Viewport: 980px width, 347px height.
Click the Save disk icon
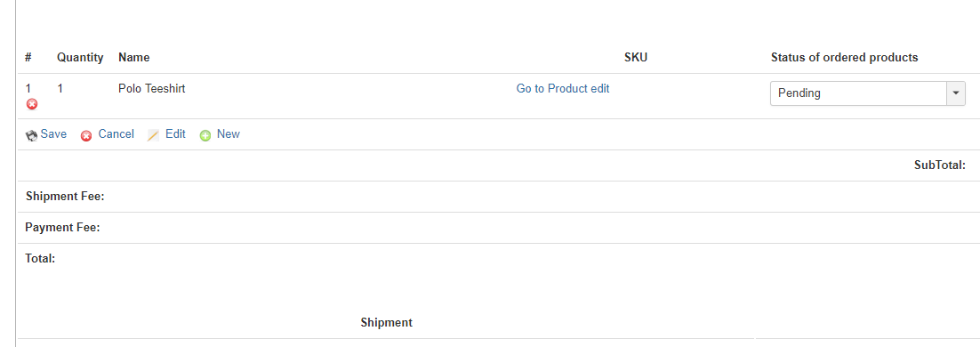31,135
